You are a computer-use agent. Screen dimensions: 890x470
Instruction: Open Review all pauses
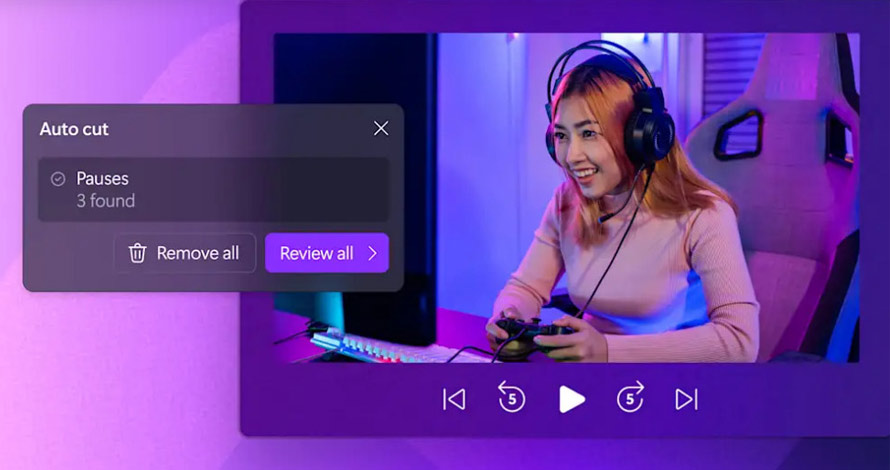[327, 253]
